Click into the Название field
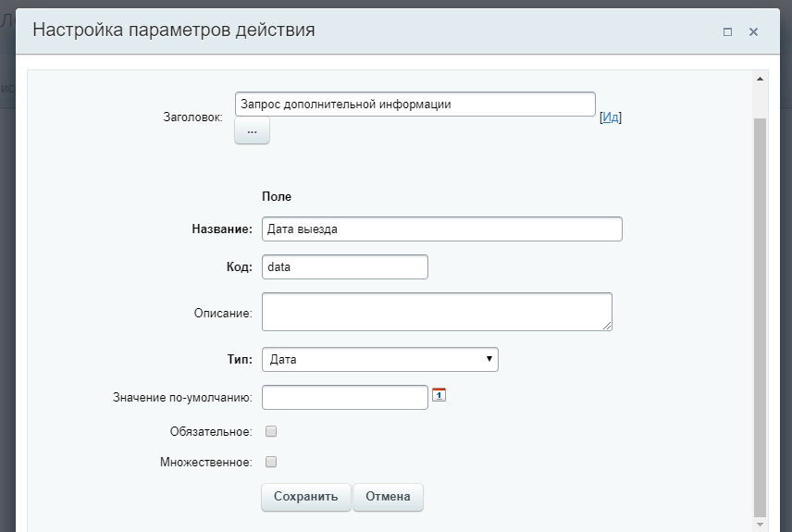Viewport: 792px width, 532px height. (442, 229)
